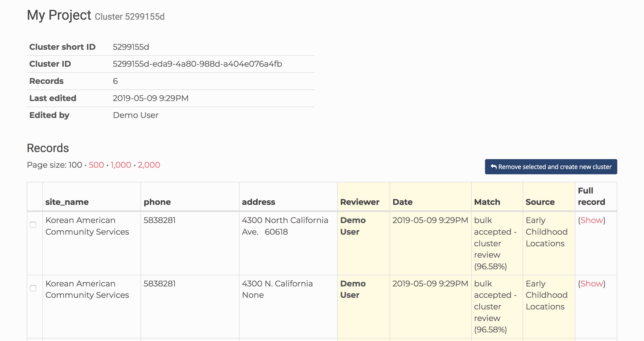
Task: Check the box for 4300 North California Ave. record
Action: click(x=33, y=225)
